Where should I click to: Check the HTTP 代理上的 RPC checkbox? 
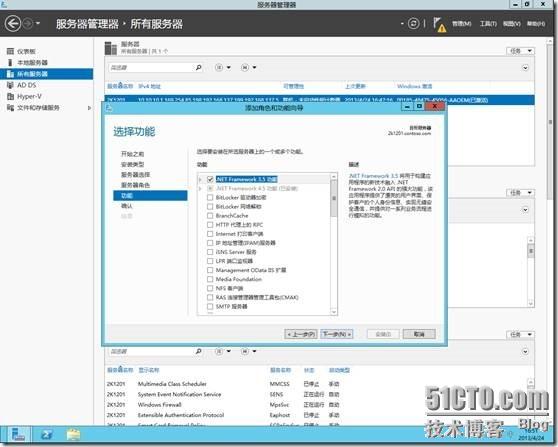[x=210, y=225]
